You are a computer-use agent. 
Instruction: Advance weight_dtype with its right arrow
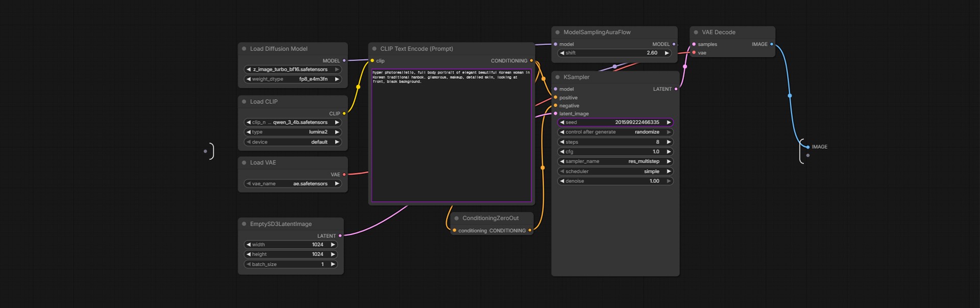(337, 79)
